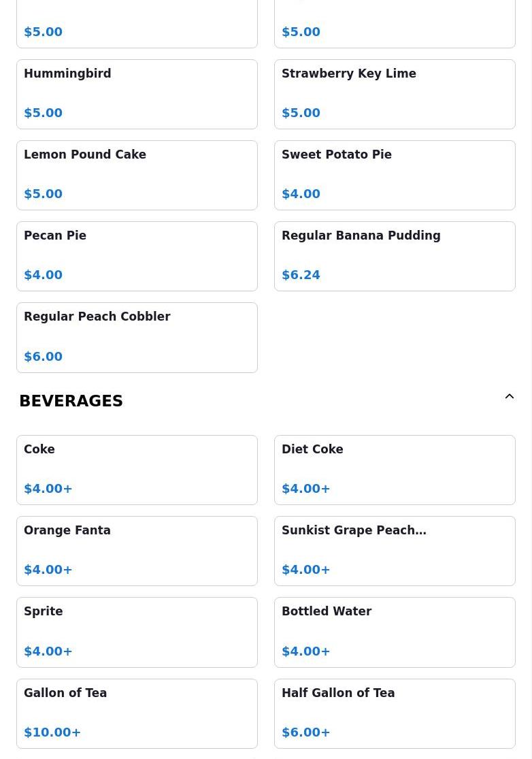532x759 pixels.
Task: Open Orange Fanta beverage item
Action: (x=137, y=551)
